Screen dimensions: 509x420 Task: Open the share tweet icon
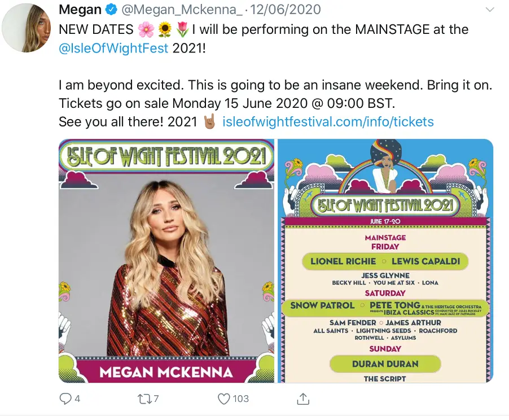[303, 399]
